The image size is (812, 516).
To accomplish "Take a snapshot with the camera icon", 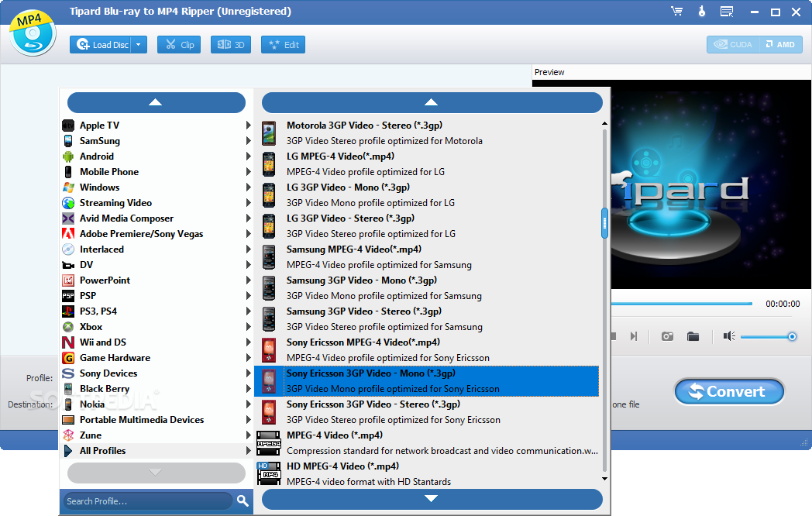I will [668, 337].
